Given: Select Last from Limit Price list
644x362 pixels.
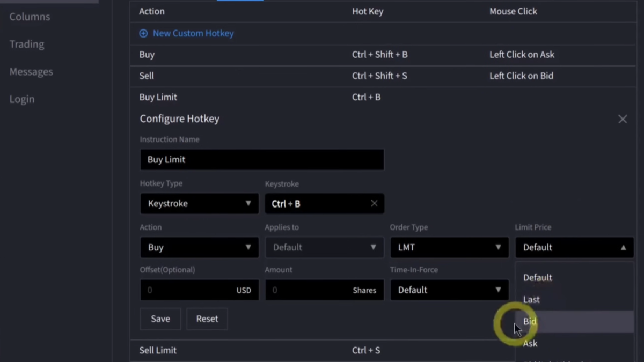Looking at the screenshot, I should [574, 299].
